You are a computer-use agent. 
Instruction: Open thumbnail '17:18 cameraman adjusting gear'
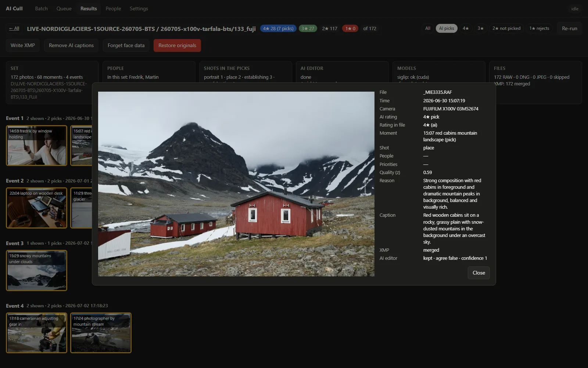[x=36, y=333]
